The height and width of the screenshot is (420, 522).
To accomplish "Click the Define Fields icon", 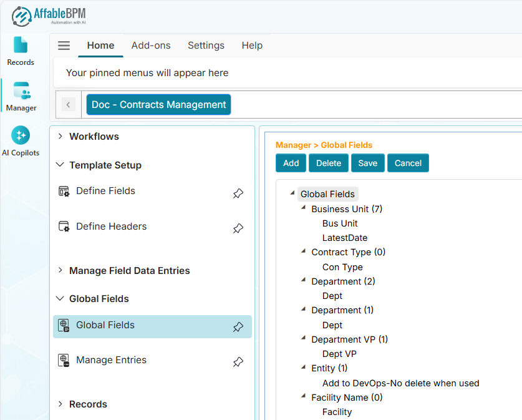I will click(64, 191).
